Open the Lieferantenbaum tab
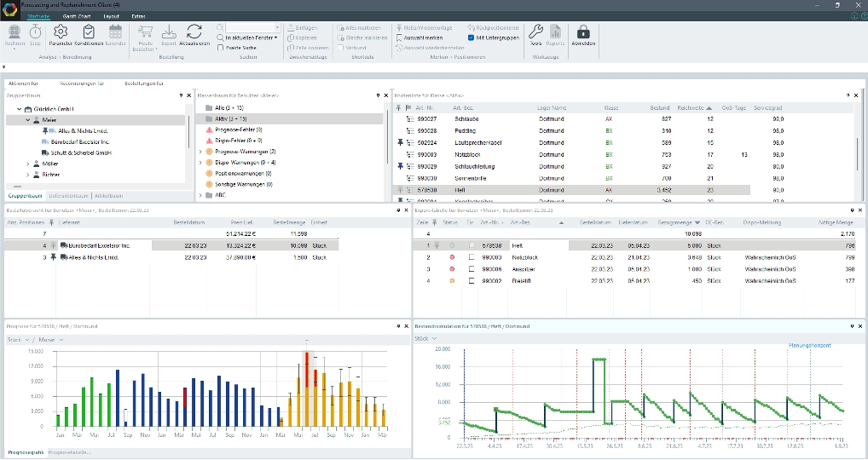The height and width of the screenshot is (460, 868). click(x=70, y=195)
